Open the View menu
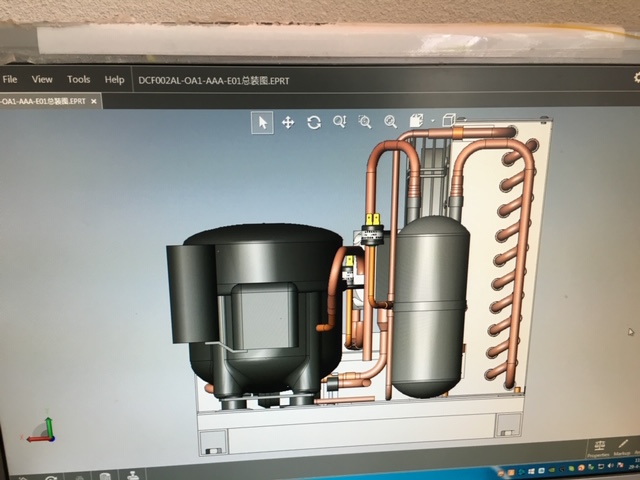This screenshot has width=640, height=480. (x=42, y=79)
